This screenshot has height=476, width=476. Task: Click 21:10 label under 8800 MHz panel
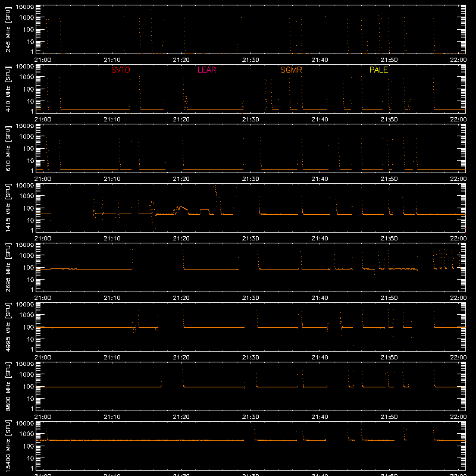[112, 417]
